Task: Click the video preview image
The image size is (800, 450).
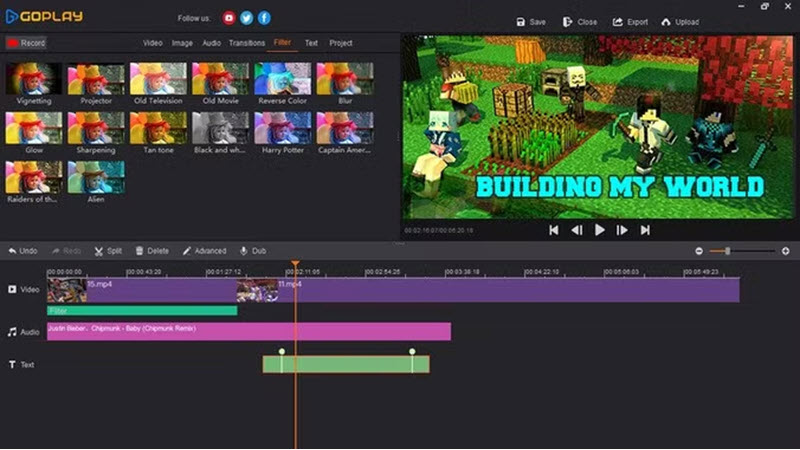Action: [x=598, y=127]
